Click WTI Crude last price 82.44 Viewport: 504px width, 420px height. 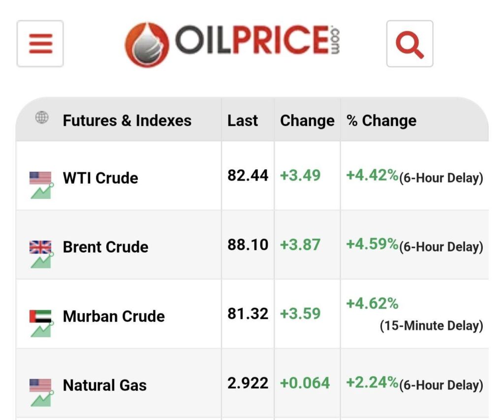248,176
